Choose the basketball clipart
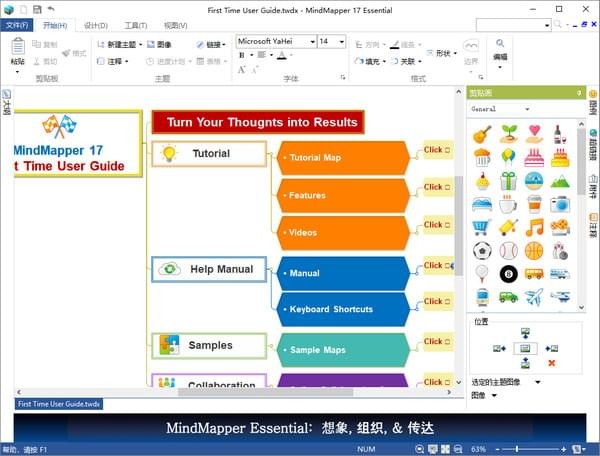This screenshot has width=600, height=456. [x=534, y=251]
